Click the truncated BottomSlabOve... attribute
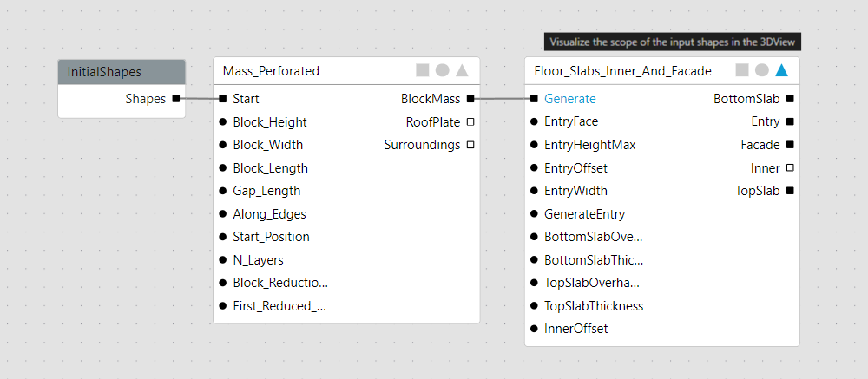This screenshot has width=868, height=379. click(x=593, y=237)
